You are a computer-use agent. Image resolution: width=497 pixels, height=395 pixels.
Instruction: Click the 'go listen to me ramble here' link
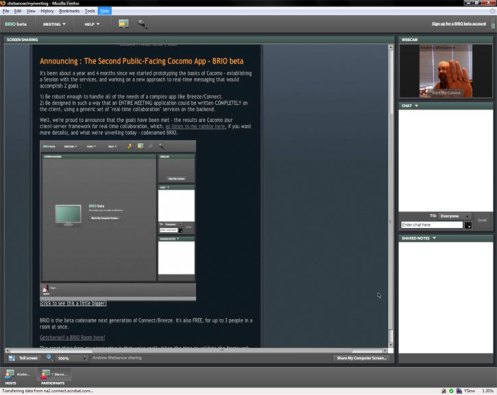click(195, 126)
